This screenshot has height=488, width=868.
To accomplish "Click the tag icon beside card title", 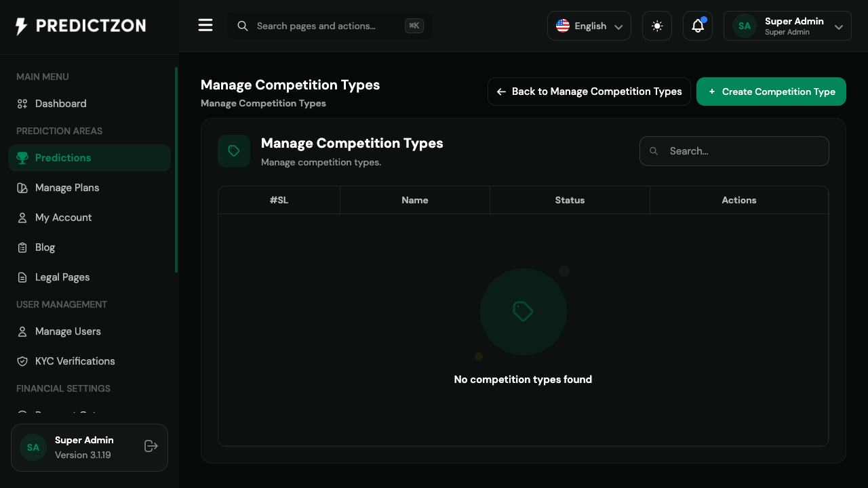I will [234, 151].
